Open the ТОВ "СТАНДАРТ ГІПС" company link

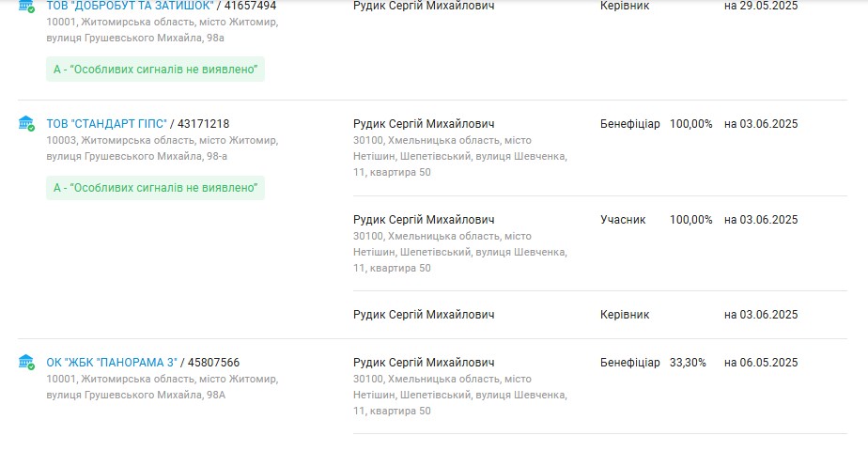106,124
